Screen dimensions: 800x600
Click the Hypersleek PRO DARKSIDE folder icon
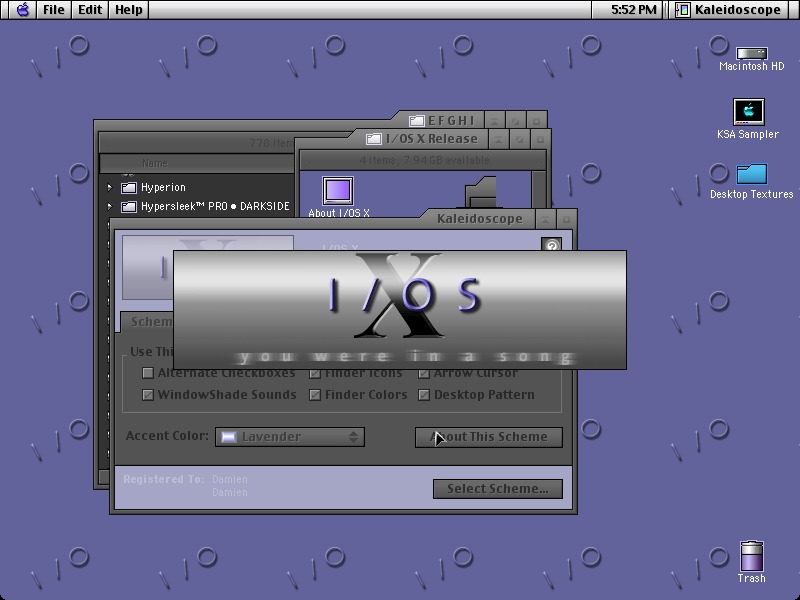129,207
